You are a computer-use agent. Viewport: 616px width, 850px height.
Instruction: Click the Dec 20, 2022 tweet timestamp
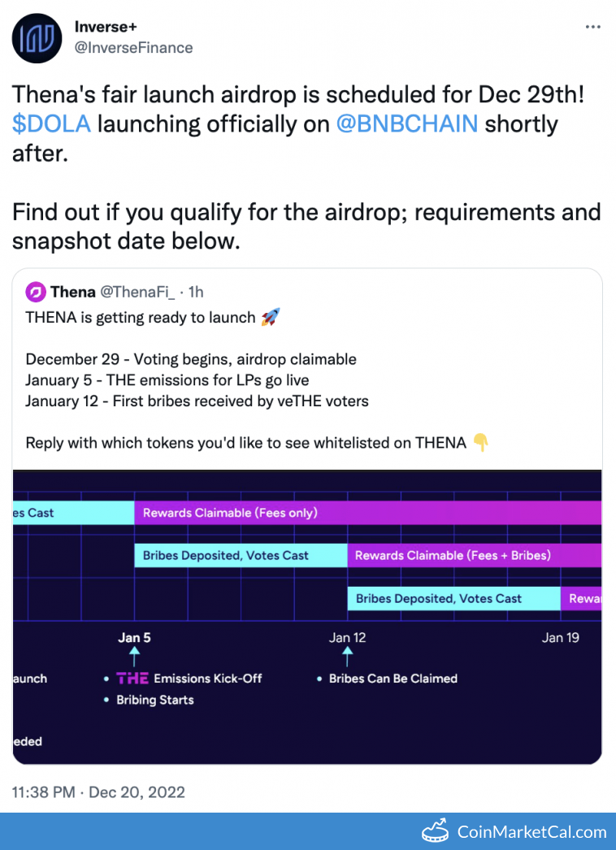click(99, 792)
